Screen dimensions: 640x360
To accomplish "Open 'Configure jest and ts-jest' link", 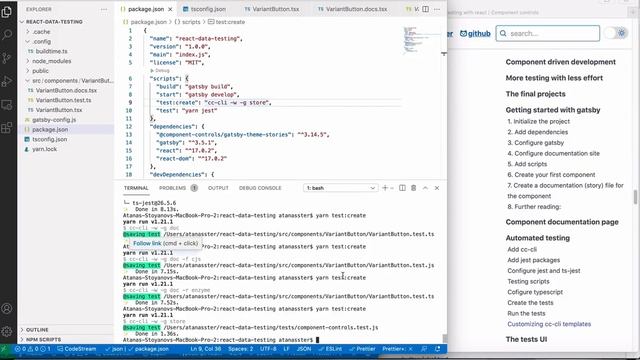I will pos(544,271).
